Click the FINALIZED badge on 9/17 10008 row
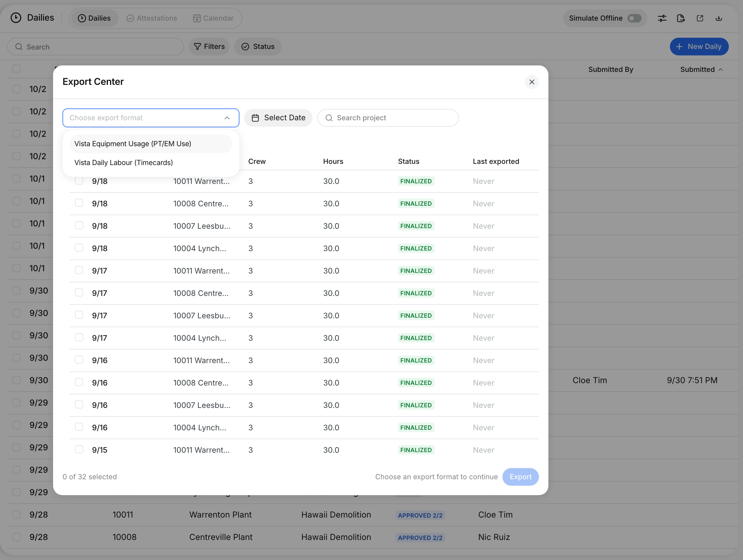Image resolution: width=743 pixels, height=560 pixels. click(416, 293)
